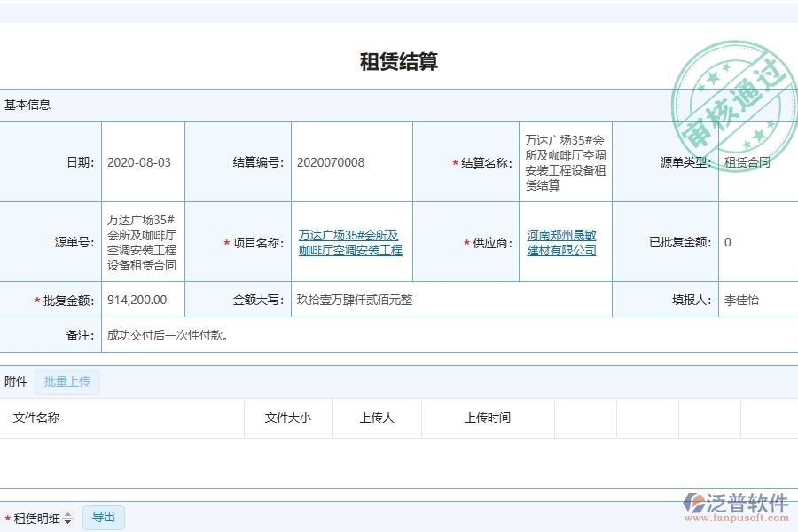Viewport: 798px width, 532px height.
Task: Click the 导出 export button
Action: coord(103,517)
